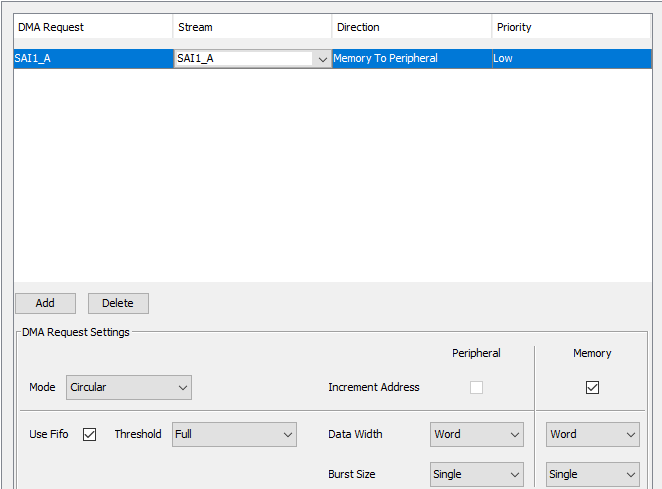Open Memory Data Width dropdown
Screen dimensions: 662x489
pos(593,434)
